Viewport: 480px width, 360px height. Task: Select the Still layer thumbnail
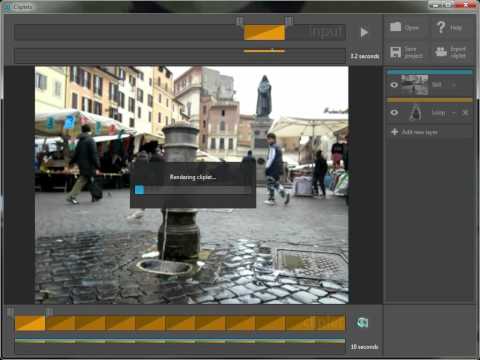point(414,85)
